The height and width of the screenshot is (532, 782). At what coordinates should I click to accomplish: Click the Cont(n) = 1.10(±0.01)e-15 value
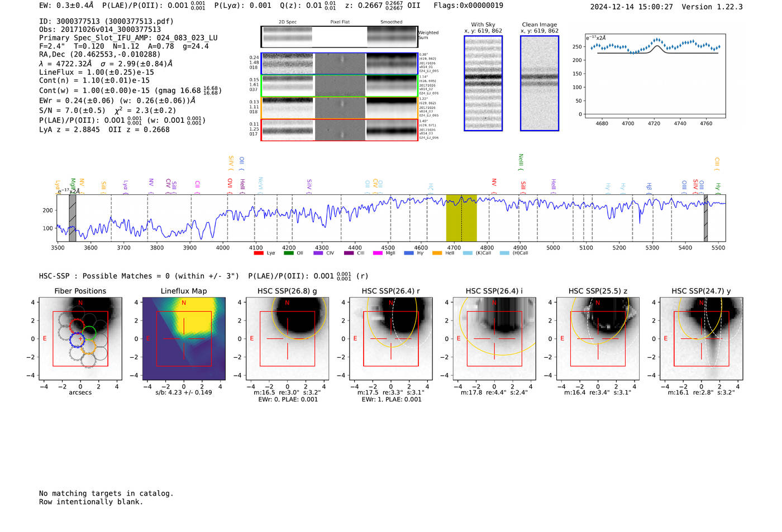94,80
